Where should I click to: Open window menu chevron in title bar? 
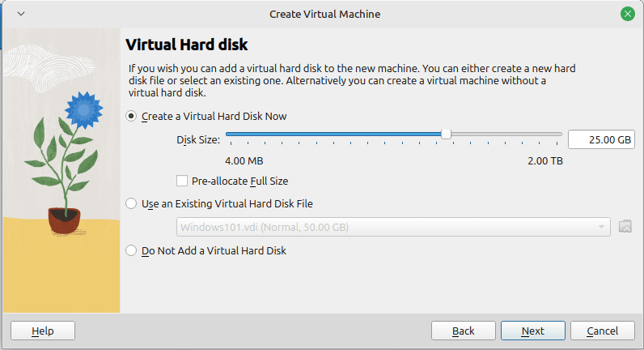(21, 14)
